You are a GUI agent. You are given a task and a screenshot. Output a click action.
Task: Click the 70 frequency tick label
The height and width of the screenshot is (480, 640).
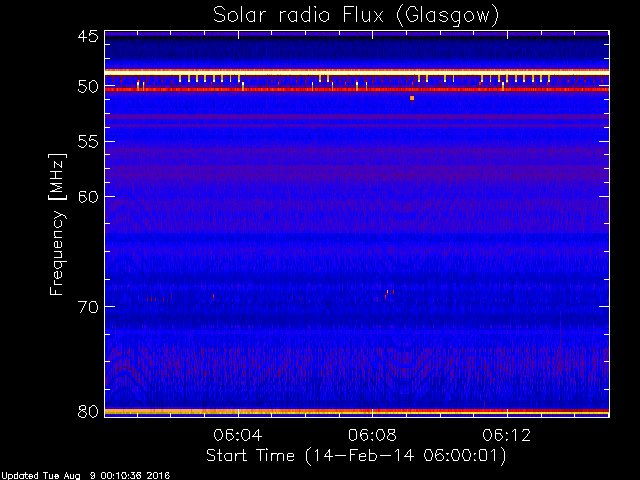tap(88, 307)
